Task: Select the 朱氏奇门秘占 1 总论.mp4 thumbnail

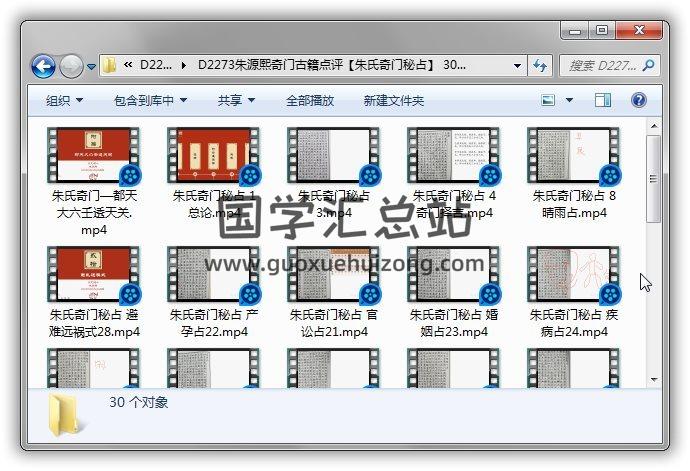Action: [x=214, y=155]
